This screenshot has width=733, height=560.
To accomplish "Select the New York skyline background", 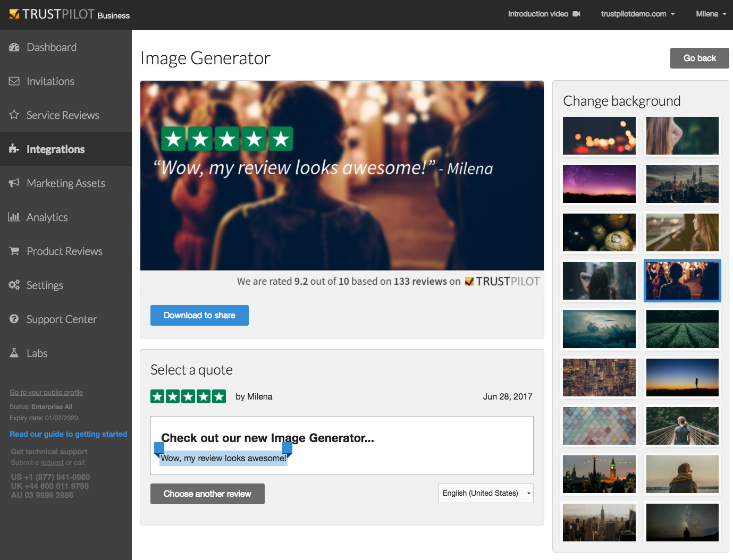I will 599,523.
